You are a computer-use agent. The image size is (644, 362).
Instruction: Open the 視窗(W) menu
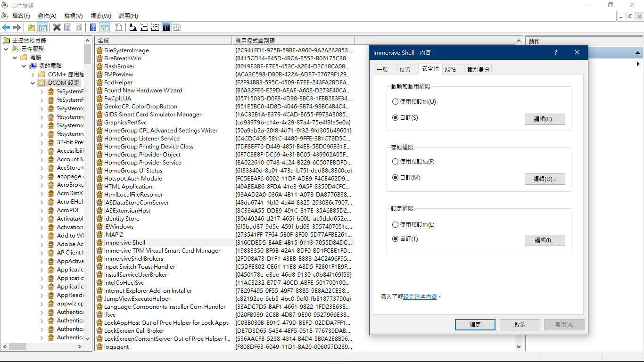coord(101,16)
